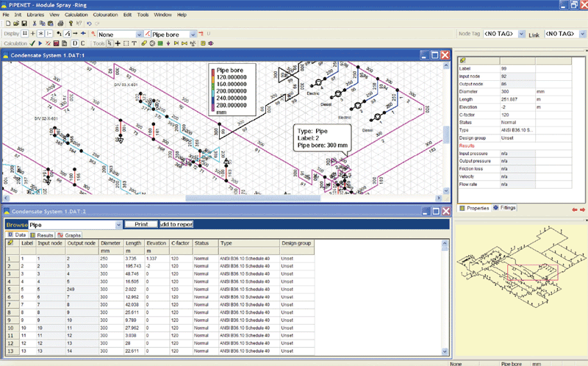Viewport: 588px width, 366px height.
Task: Click the green check calculation icon
Action: pos(32,43)
